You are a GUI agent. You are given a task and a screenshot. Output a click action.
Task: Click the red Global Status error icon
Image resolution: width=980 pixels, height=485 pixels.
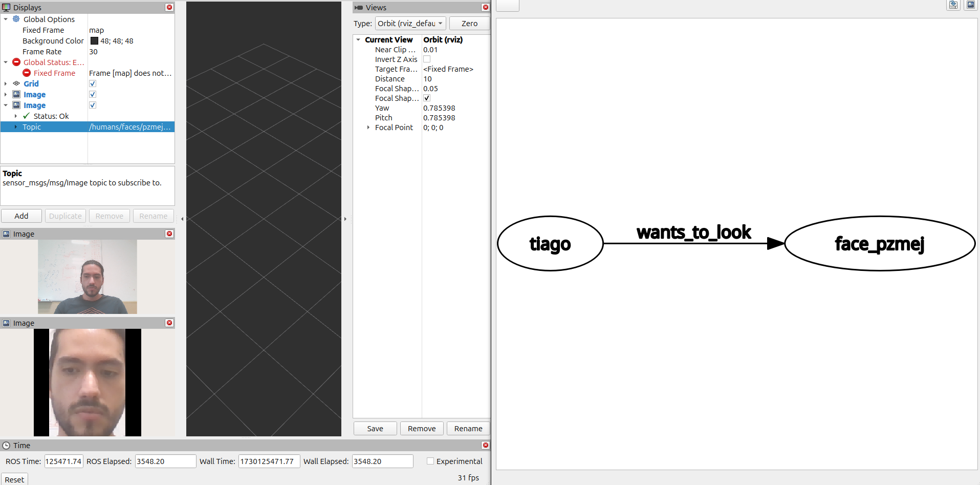pyautogui.click(x=16, y=62)
